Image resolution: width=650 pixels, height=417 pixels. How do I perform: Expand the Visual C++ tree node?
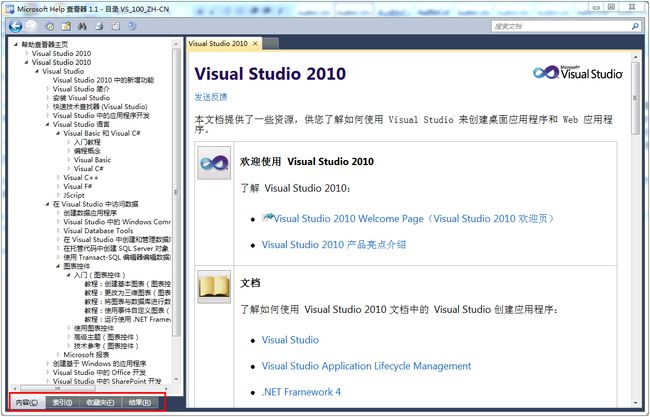pos(58,177)
